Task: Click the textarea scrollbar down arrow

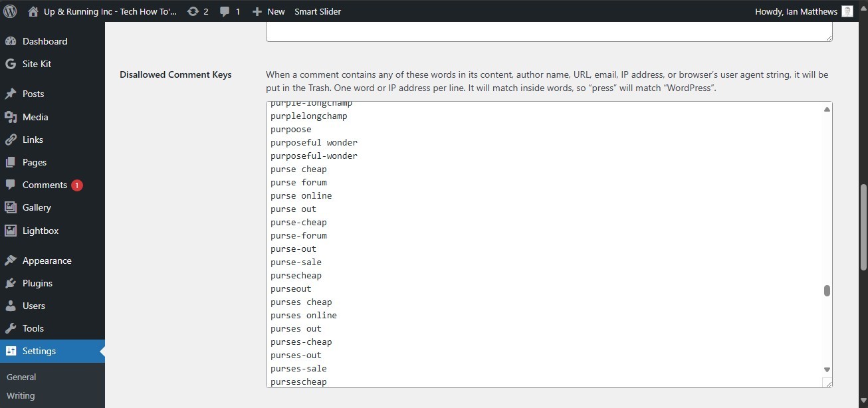Action: pyautogui.click(x=826, y=369)
